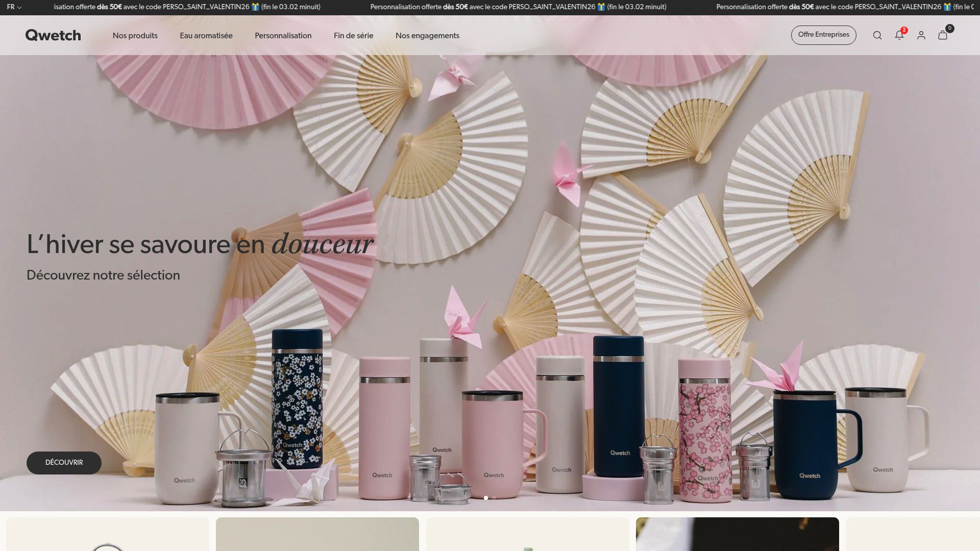Open the Eau aromatisée menu
Screen dimensions: 980x551
click(x=206, y=36)
